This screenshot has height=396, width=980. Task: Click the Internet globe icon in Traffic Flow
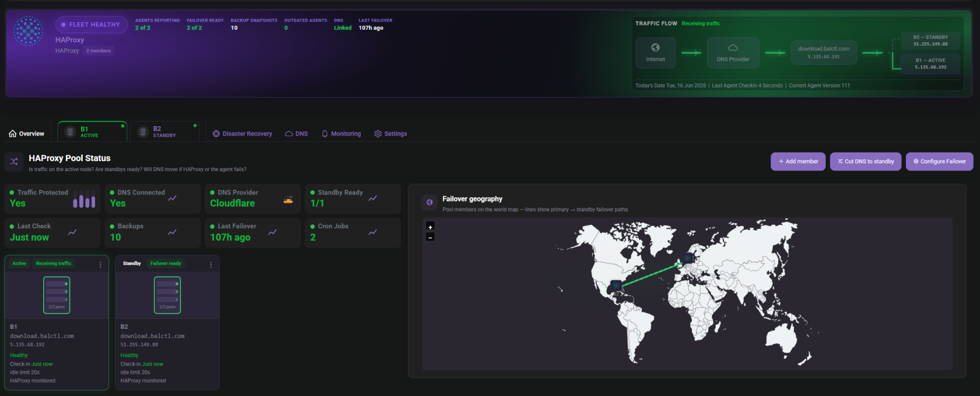point(655,47)
